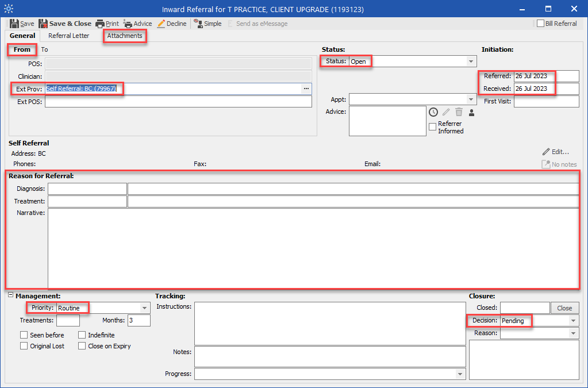Click the clock icon beside Advice

(433, 112)
